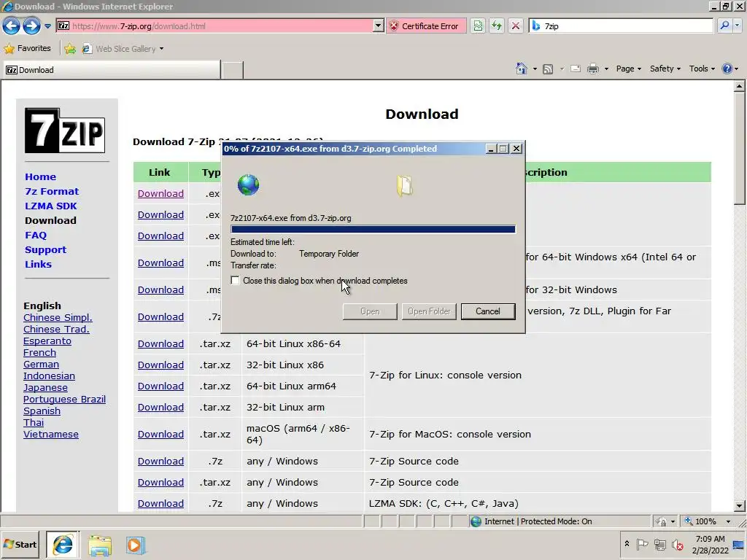
Task: Toggle Compatibility View icon
Action: 478,26
